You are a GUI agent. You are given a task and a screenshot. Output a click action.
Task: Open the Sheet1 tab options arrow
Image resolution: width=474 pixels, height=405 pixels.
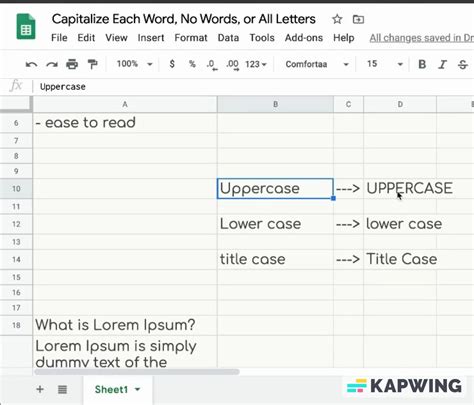137,389
